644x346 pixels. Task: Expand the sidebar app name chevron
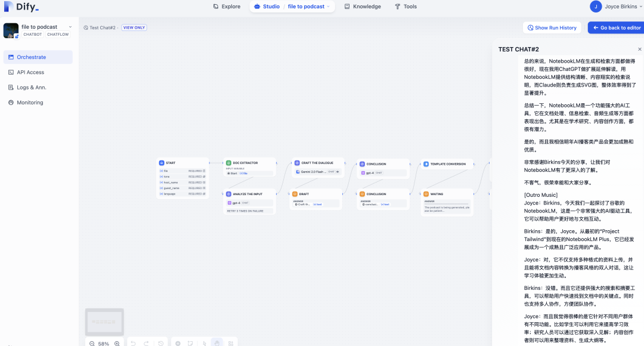tap(70, 27)
